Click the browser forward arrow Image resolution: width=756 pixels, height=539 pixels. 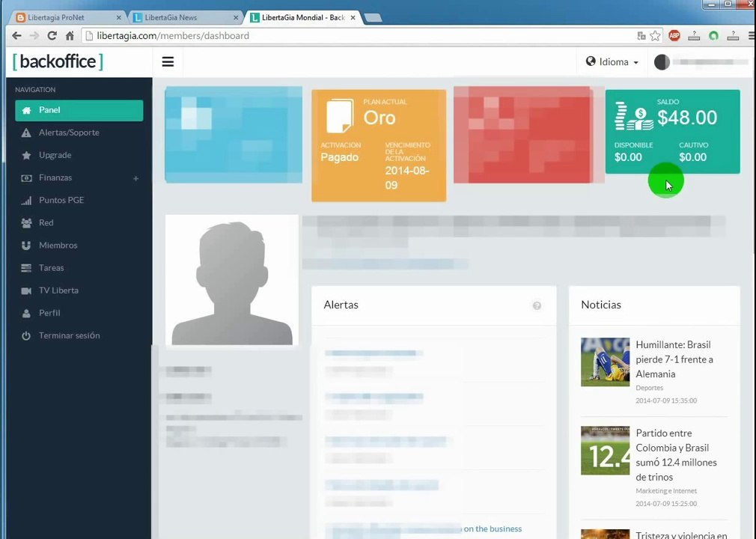tap(34, 36)
